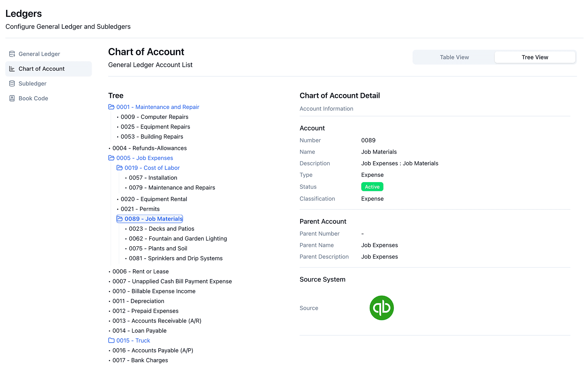Select 0075 - Plants and Soil account
The image size is (588, 365).
[158, 248]
